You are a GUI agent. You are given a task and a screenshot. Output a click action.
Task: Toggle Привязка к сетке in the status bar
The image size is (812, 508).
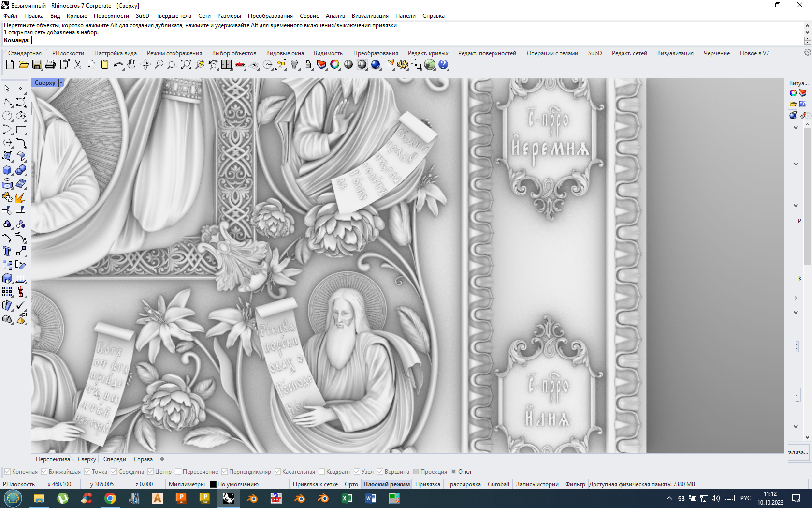tap(315, 484)
